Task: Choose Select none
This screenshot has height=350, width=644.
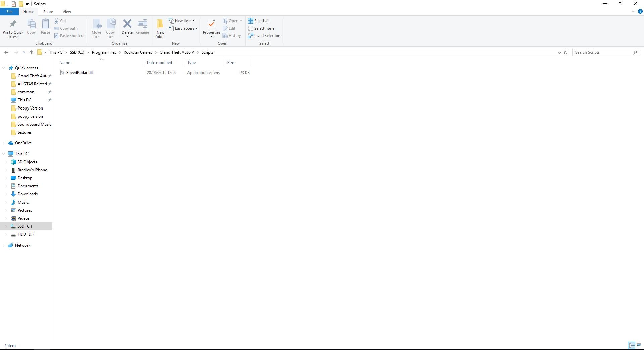Action: click(x=261, y=28)
